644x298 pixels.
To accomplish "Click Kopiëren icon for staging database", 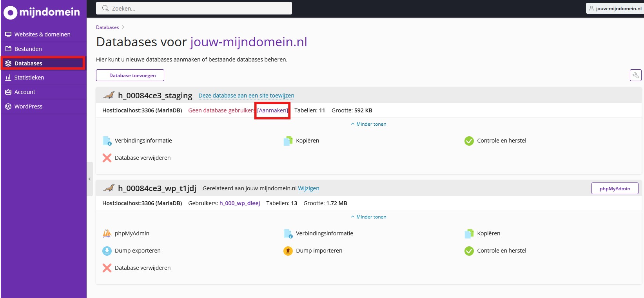I will [288, 141].
